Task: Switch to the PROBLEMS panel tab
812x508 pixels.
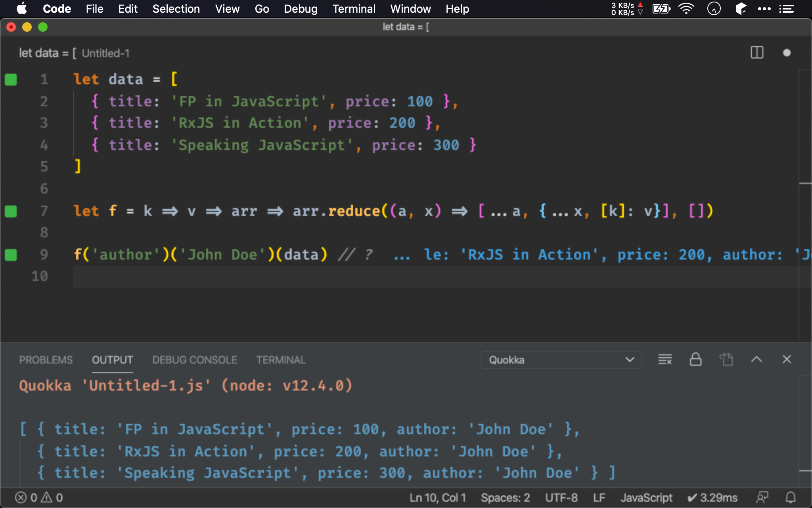Action: click(46, 360)
